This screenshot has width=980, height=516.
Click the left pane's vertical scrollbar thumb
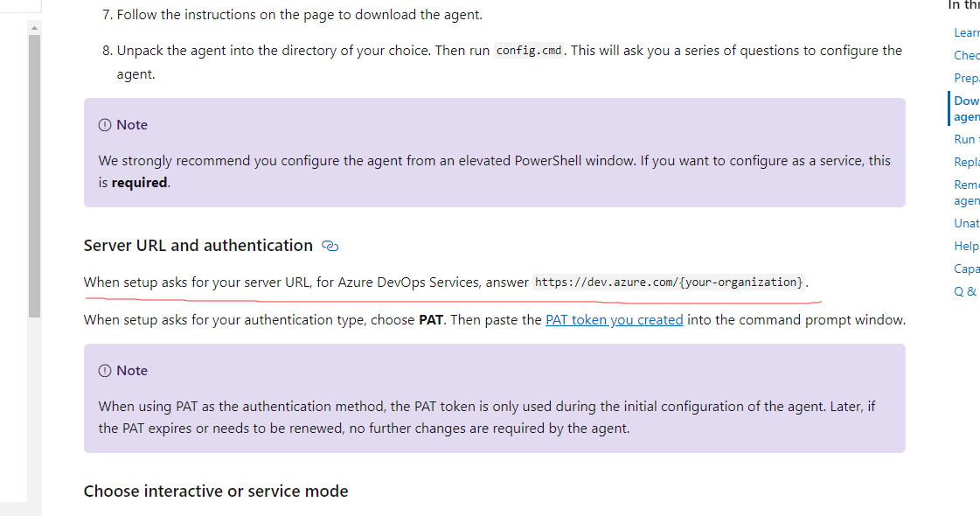[x=34, y=175]
